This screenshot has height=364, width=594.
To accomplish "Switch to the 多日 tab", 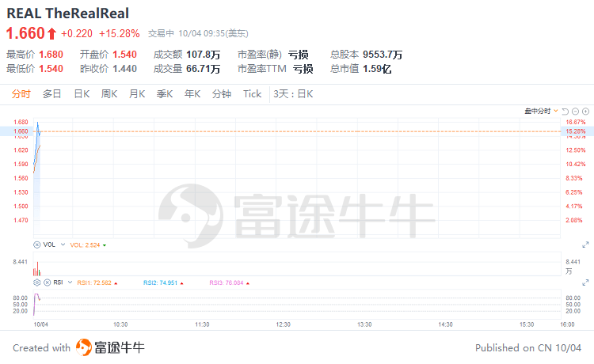I will tap(52, 94).
